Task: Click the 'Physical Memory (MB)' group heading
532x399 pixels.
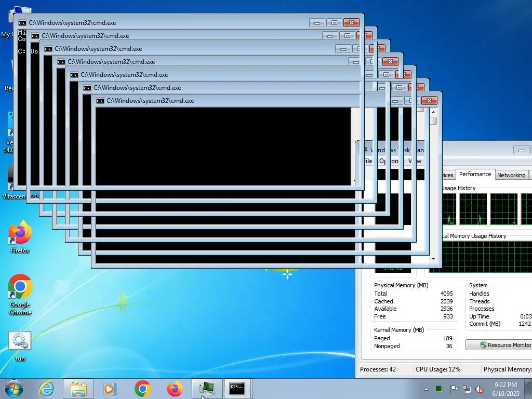Action: (401, 285)
